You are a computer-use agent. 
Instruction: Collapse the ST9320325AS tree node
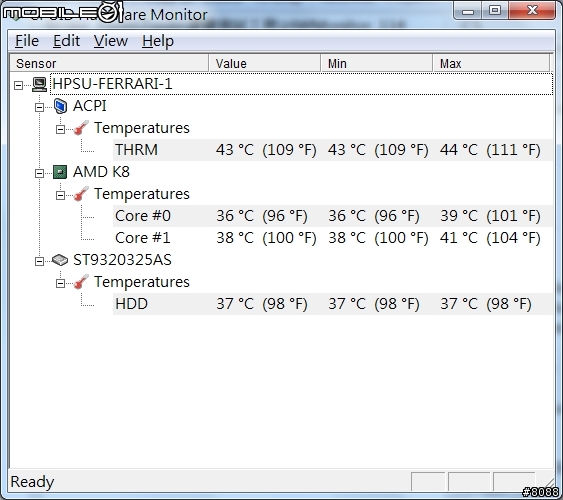coord(39,261)
